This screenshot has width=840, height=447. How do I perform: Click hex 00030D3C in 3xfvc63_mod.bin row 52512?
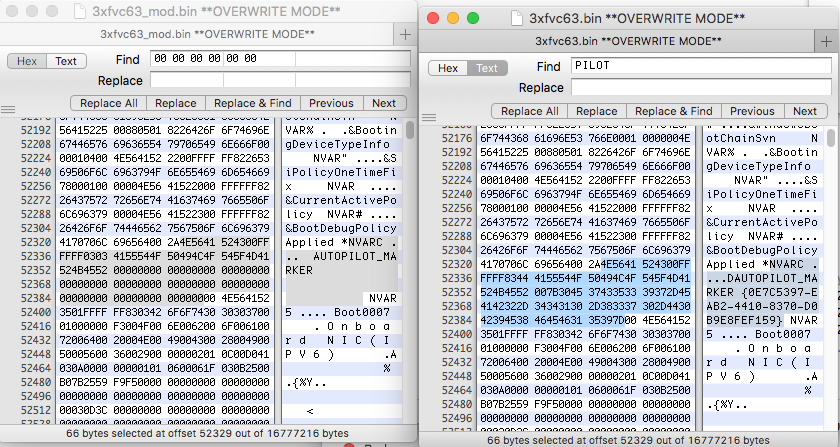(x=84, y=410)
